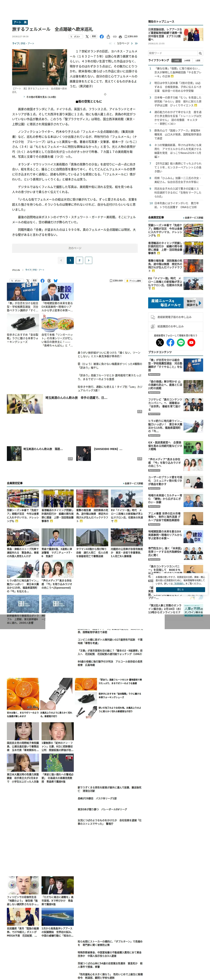Open タワマン43階から飛び降り article thumbnail
This screenshot has width=210, height=980.
92,537
